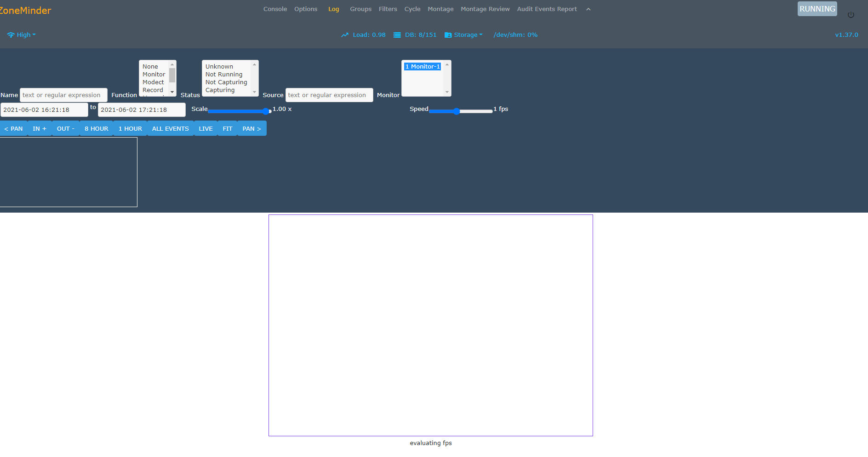
Task: Click the monitor video frame
Action: [431, 325]
